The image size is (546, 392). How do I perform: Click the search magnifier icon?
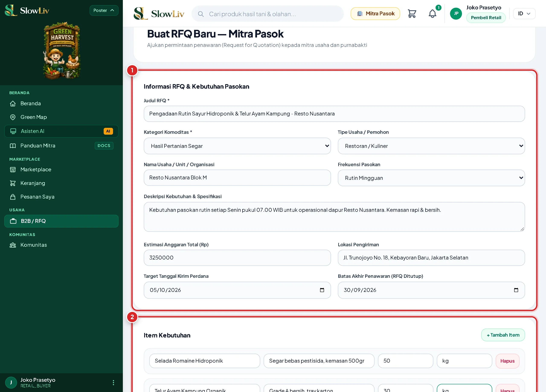pyautogui.click(x=201, y=14)
